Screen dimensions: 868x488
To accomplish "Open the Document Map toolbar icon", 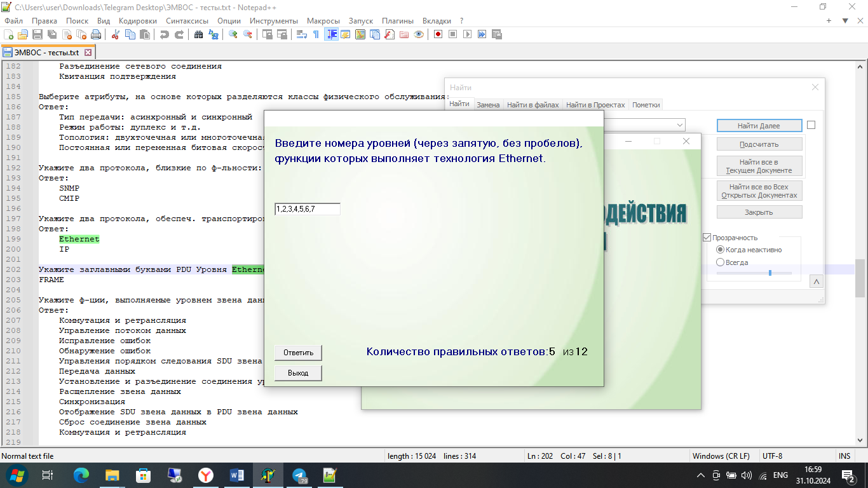I will (x=360, y=34).
